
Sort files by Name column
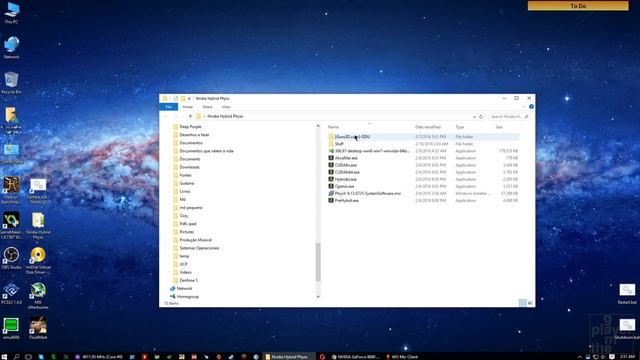pyautogui.click(x=333, y=127)
